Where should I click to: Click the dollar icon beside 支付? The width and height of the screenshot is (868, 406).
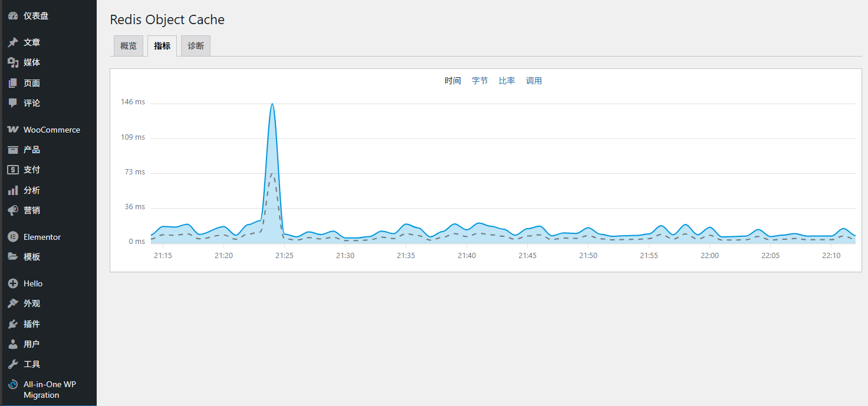point(13,170)
